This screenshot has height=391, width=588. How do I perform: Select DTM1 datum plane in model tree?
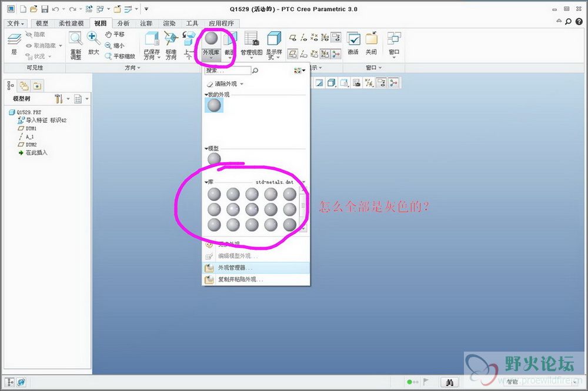coord(28,129)
